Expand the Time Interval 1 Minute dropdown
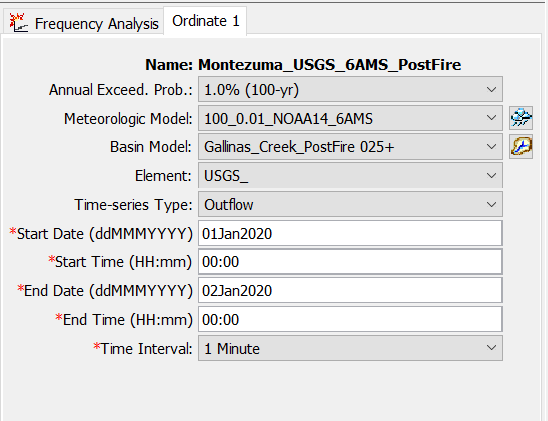Viewport: 548px width, 421px height. (350, 348)
